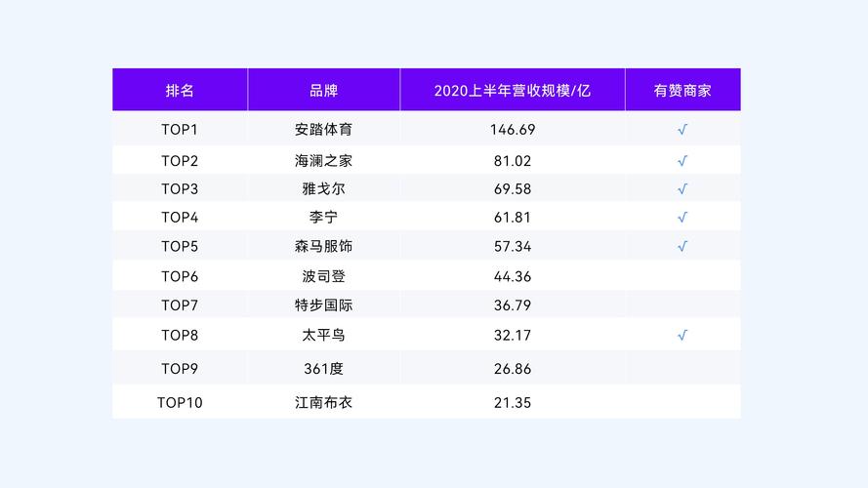Click the 品牌 column header
This screenshot has width=868, height=488.
pos(323,90)
